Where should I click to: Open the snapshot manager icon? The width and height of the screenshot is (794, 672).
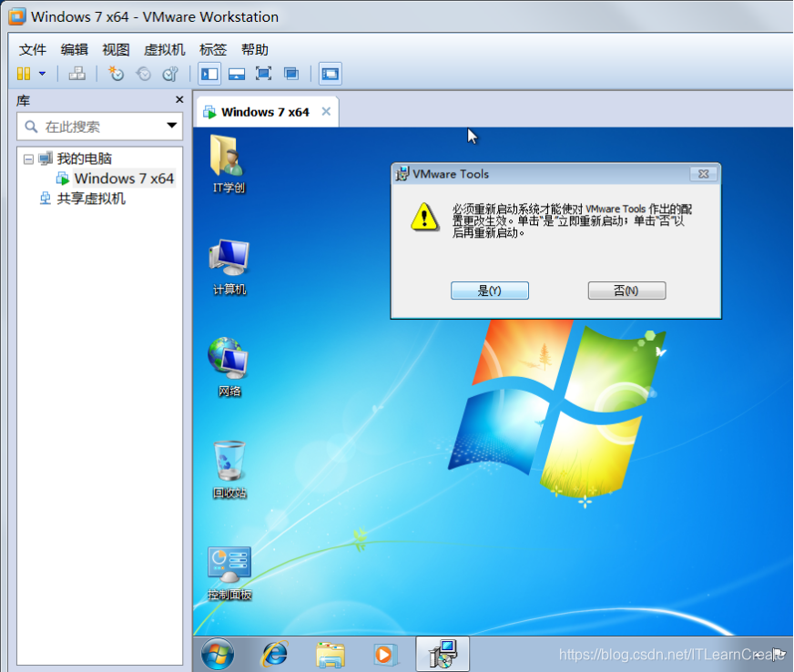click(170, 74)
